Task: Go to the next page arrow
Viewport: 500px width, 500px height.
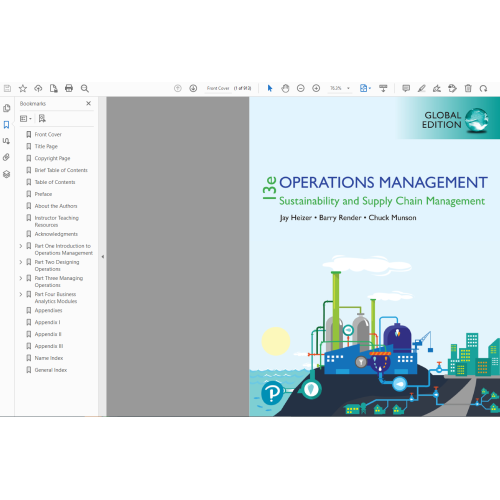Action: click(x=193, y=88)
